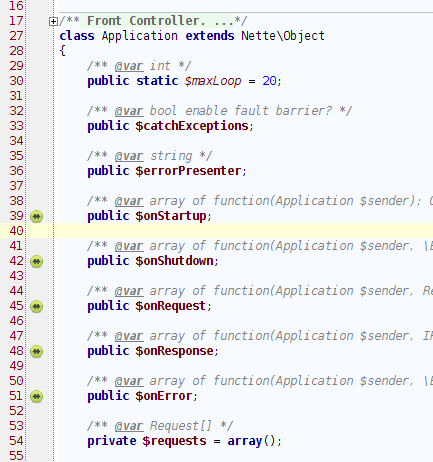Click the gutter marker next to $onError

pos(37,396)
